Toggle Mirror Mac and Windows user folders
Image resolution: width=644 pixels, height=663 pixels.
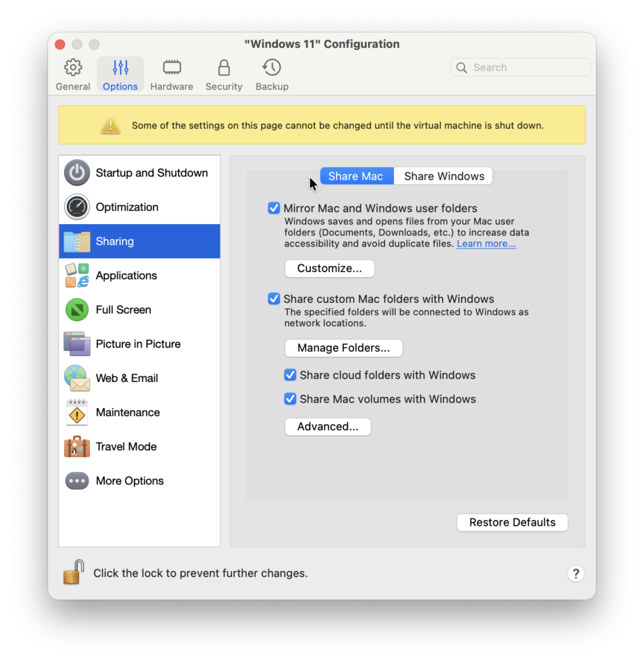click(x=274, y=208)
